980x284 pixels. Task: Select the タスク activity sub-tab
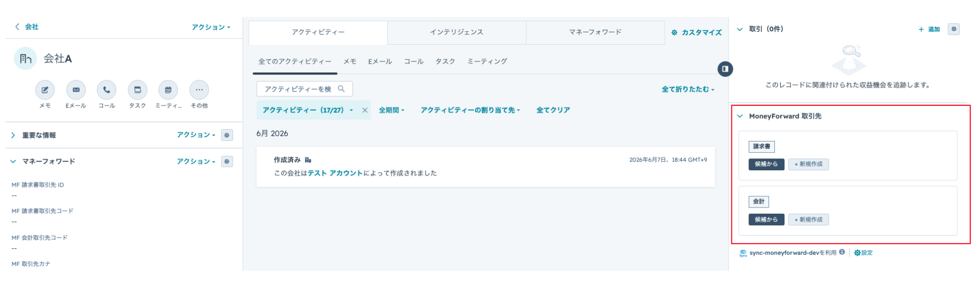[x=445, y=62]
